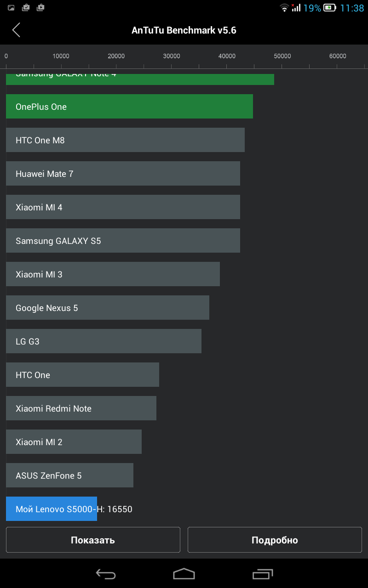Select the Google Nexus 5 bar
Viewport: 368px width, 588px height.
click(108, 308)
